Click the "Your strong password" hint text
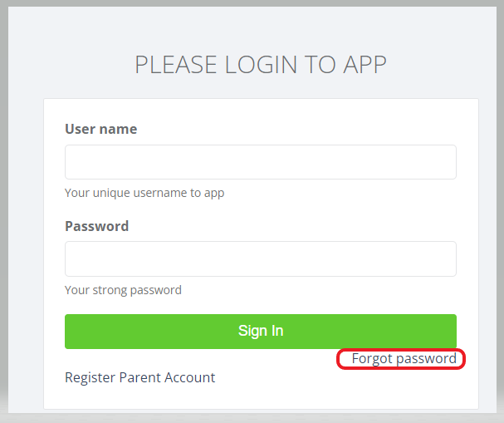The image size is (504, 423). pos(123,290)
